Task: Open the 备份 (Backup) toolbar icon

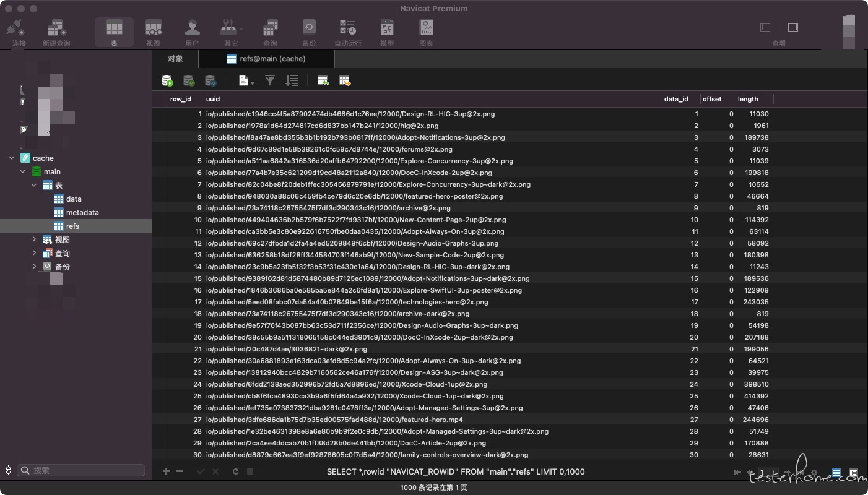Action: 309,32
